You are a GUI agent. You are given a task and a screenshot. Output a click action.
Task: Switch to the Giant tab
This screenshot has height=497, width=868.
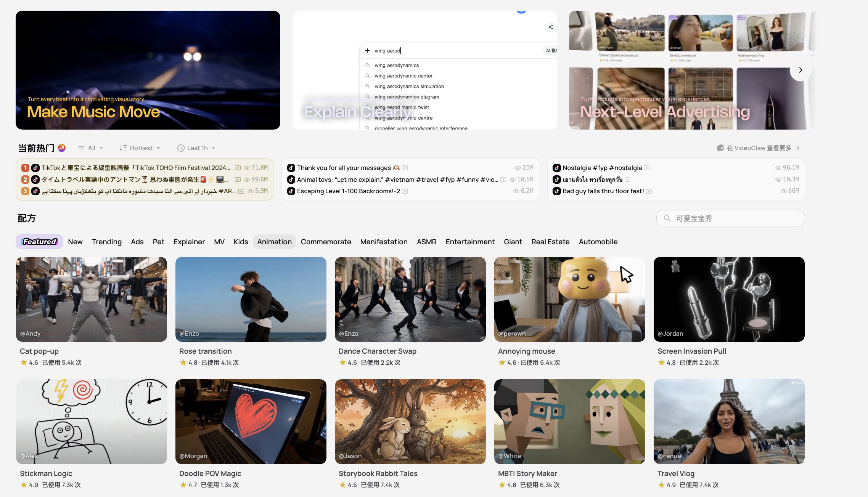[513, 242]
